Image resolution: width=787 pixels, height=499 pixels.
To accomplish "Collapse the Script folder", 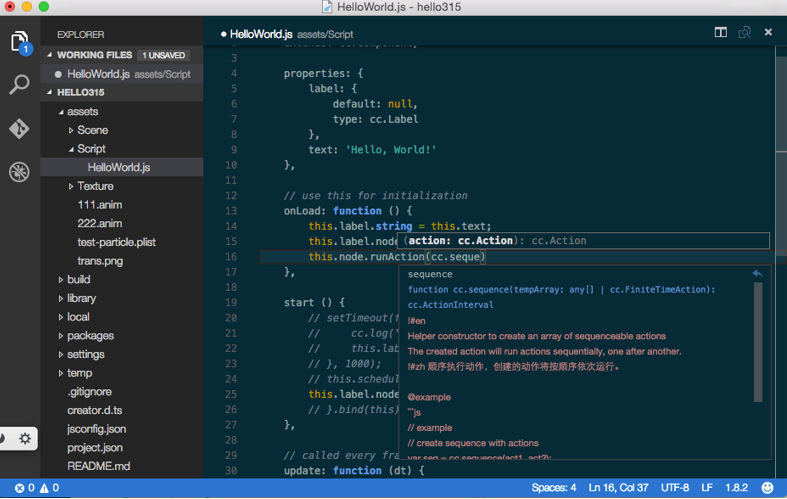I will click(x=71, y=149).
